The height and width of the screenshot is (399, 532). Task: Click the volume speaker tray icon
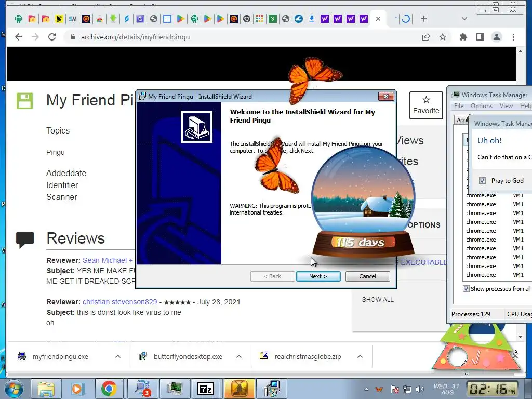(x=420, y=389)
